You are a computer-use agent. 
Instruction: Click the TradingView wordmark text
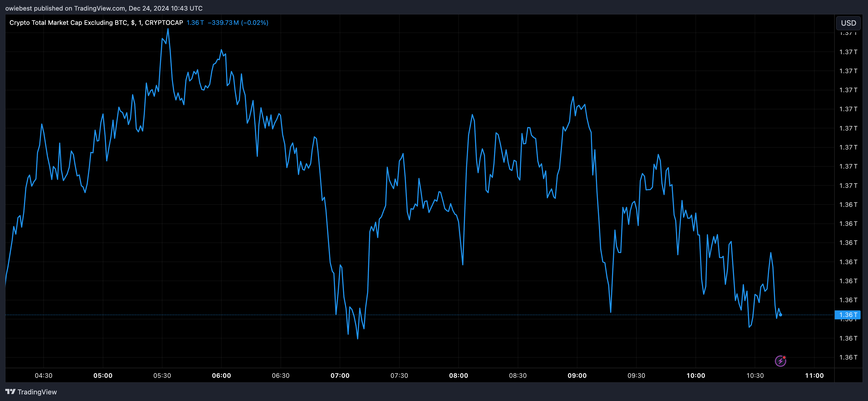click(x=37, y=392)
